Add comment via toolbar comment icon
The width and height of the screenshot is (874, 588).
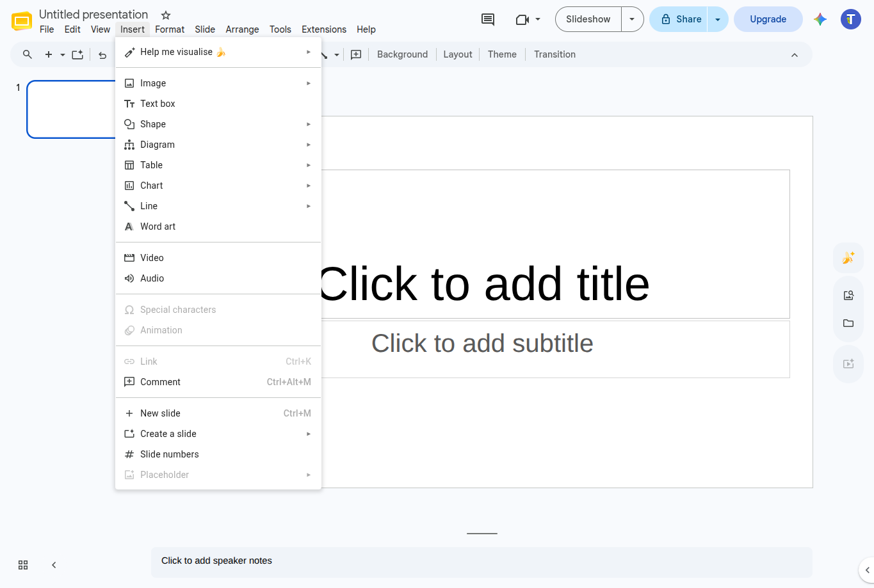pyautogui.click(x=356, y=54)
